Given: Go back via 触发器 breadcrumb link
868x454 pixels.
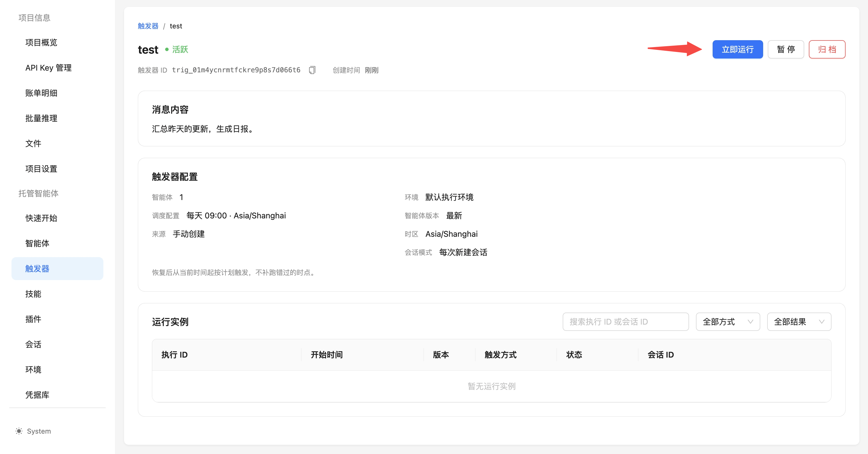Looking at the screenshot, I should point(148,26).
